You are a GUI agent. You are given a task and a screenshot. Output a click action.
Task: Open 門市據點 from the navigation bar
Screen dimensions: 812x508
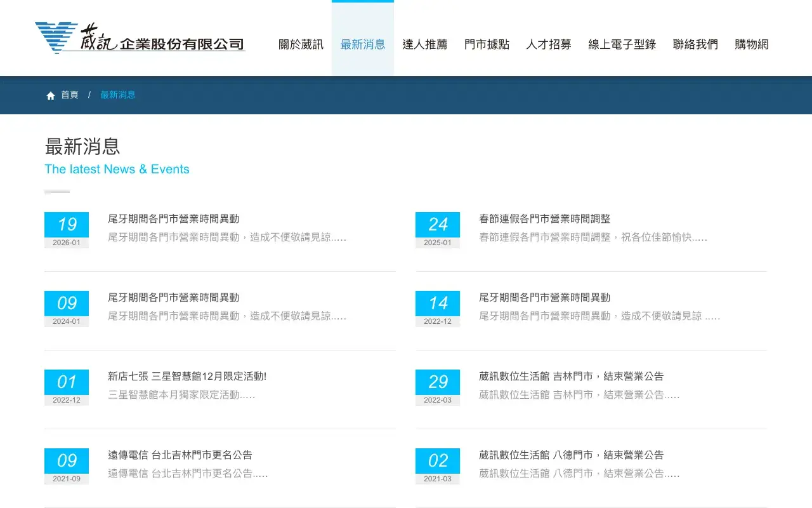(x=487, y=44)
